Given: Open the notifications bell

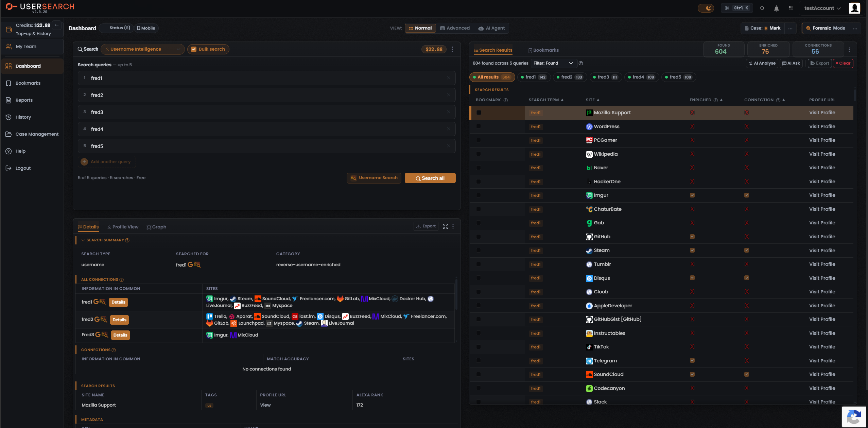Looking at the screenshot, I should point(776,8).
